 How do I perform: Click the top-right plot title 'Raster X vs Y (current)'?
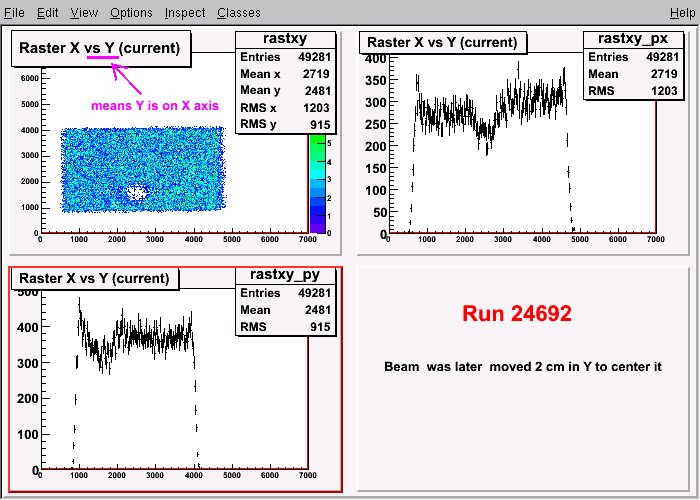coord(442,42)
